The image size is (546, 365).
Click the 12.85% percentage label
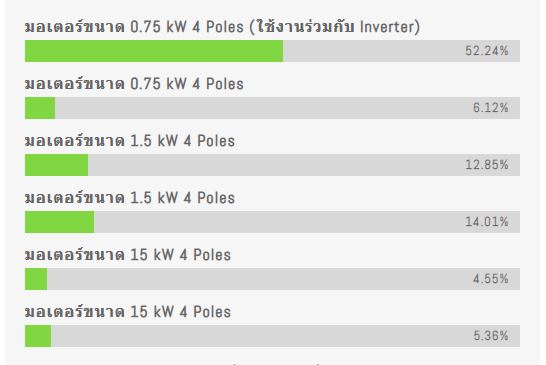pos(486,165)
